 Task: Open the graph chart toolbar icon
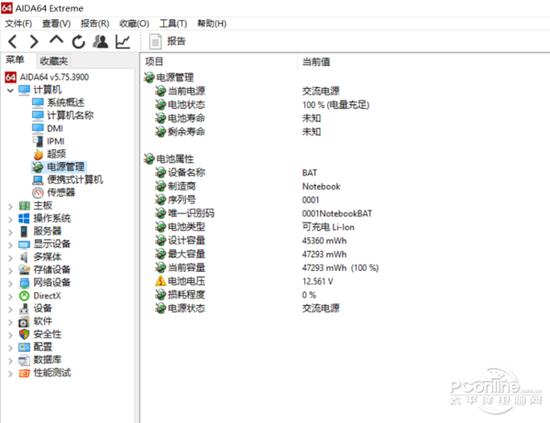[x=123, y=42]
